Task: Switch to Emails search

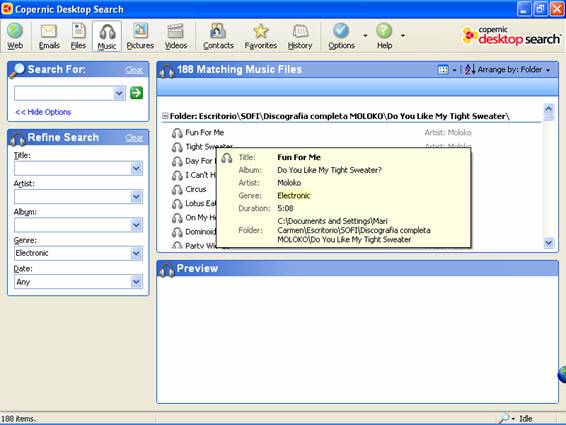Action: pos(49,36)
